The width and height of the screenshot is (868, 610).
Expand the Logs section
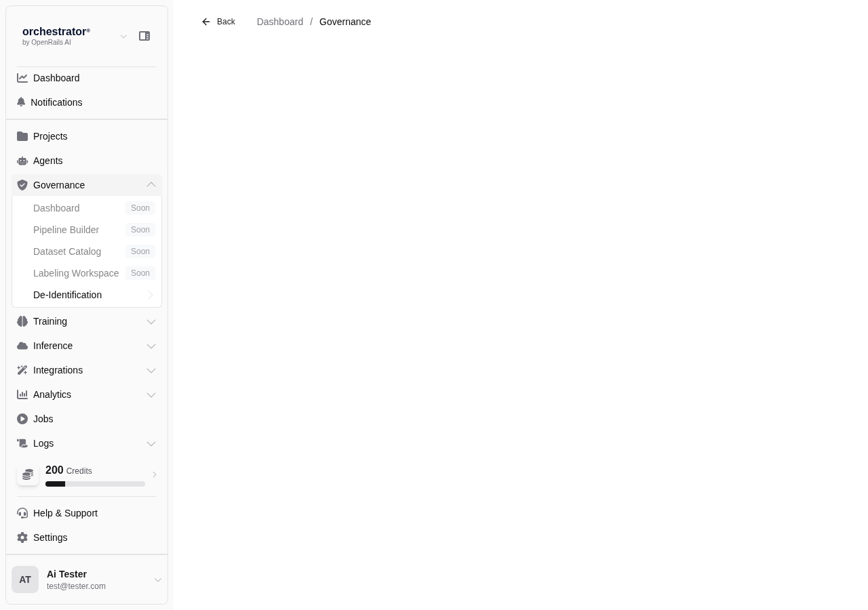pyautogui.click(x=87, y=443)
